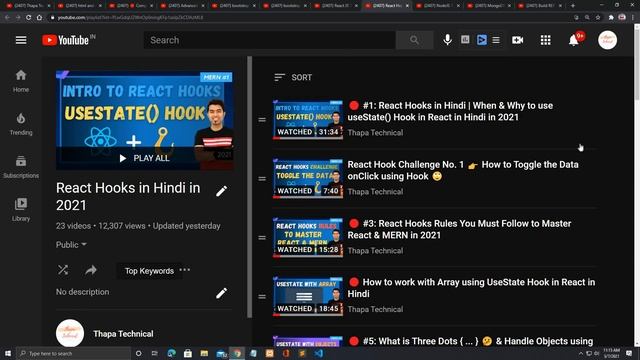This screenshot has height=360, width=640.
Task: Grab reorder handle for React Hooks Rules video
Action: [262, 238]
